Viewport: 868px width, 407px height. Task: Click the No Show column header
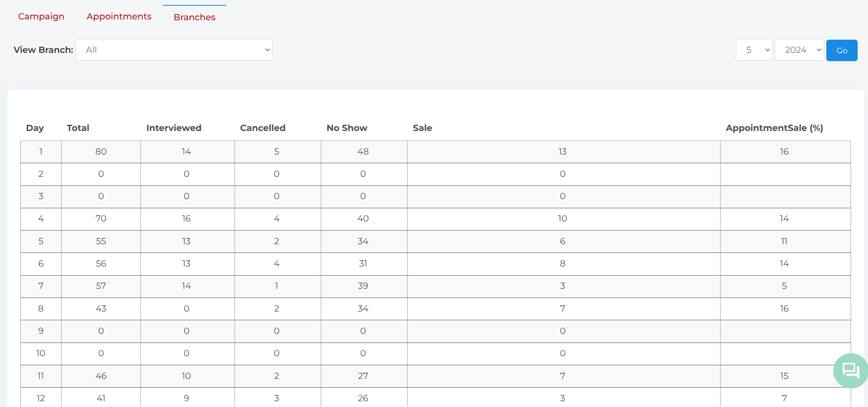pos(347,128)
